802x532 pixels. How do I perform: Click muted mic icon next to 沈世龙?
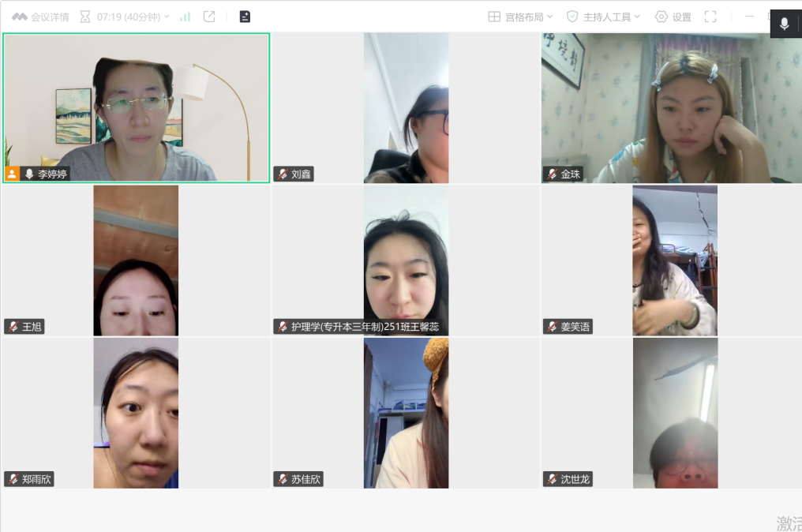[x=553, y=479]
